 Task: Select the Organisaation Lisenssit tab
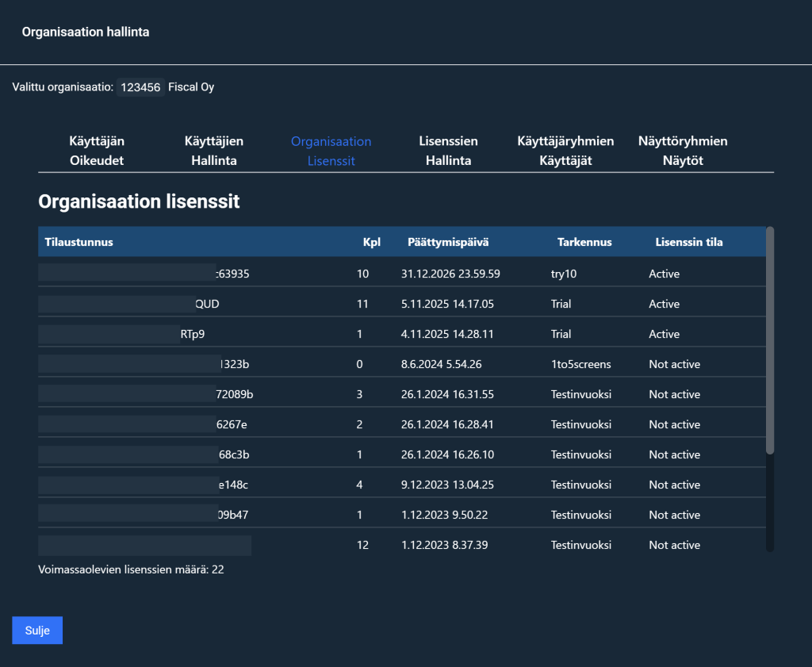pyautogui.click(x=331, y=151)
